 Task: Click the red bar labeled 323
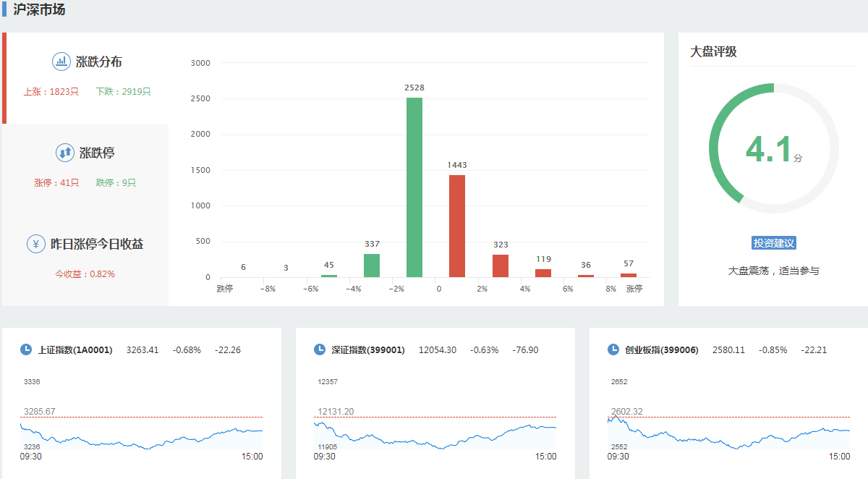click(x=501, y=266)
